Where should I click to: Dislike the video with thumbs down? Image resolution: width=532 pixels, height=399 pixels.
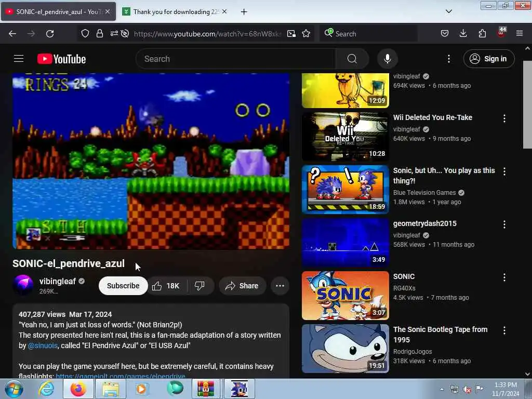pyautogui.click(x=200, y=286)
